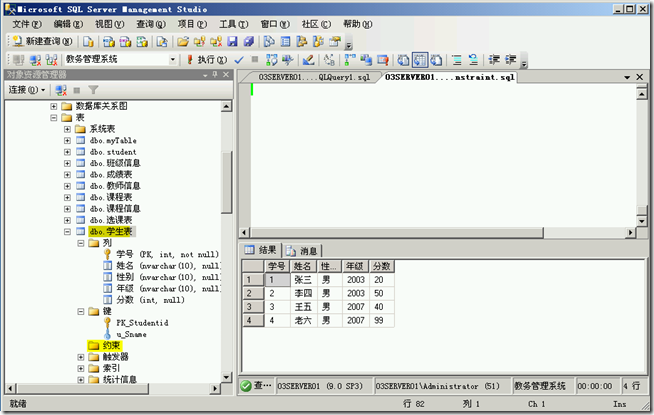
Task: Select the dbo.选课表 table
Action: point(111,220)
